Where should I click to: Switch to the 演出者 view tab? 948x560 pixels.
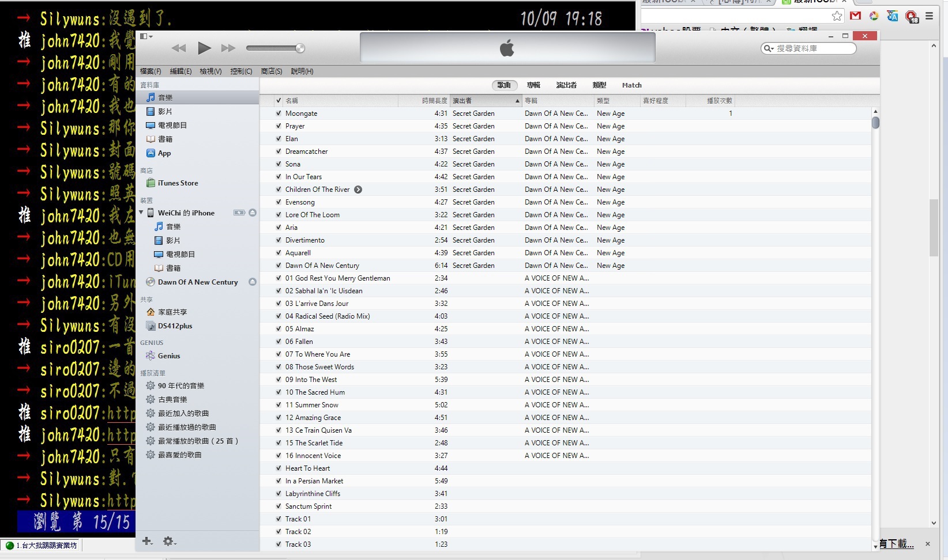(x=566, y=85)
